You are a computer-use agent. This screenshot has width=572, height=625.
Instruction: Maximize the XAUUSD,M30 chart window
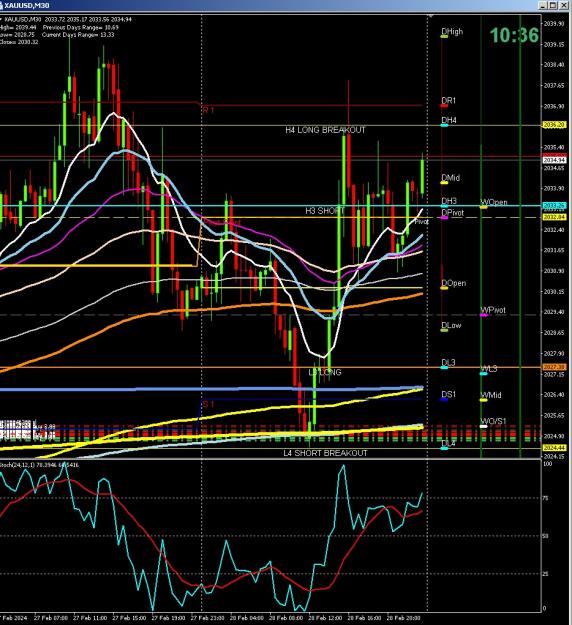point(553,5)
